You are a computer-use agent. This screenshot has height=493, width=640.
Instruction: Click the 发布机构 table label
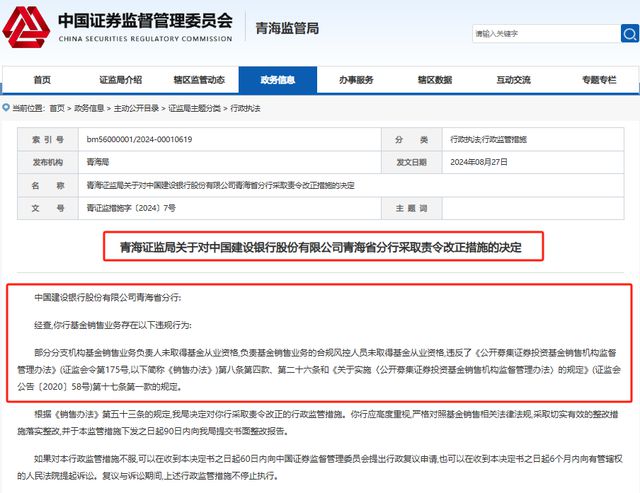click(48, 162)
